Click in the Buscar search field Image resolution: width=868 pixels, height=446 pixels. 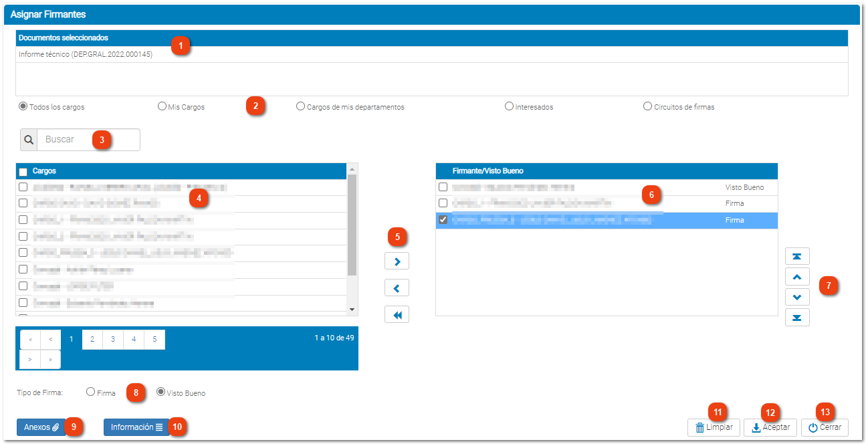[88, 140]
